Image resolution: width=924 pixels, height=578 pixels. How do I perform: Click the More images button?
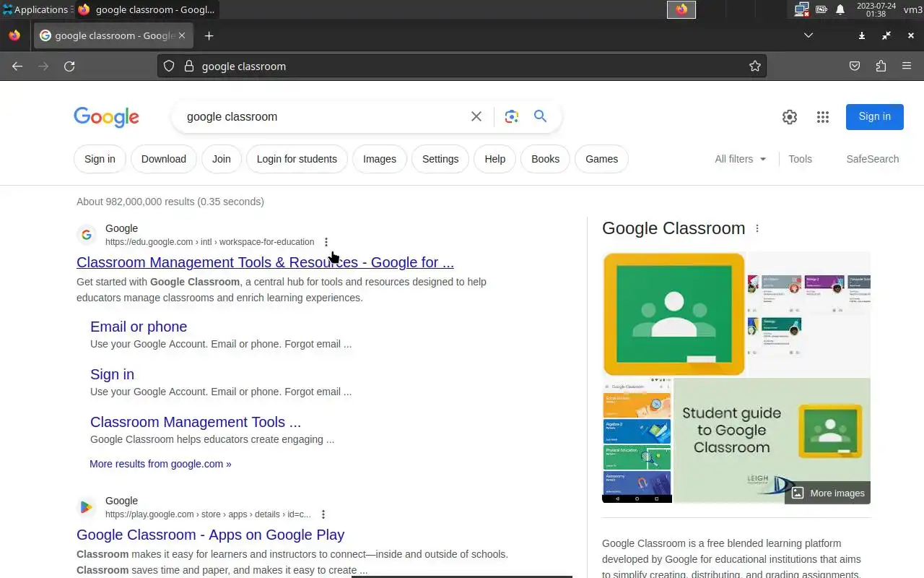tap(827, 493)
